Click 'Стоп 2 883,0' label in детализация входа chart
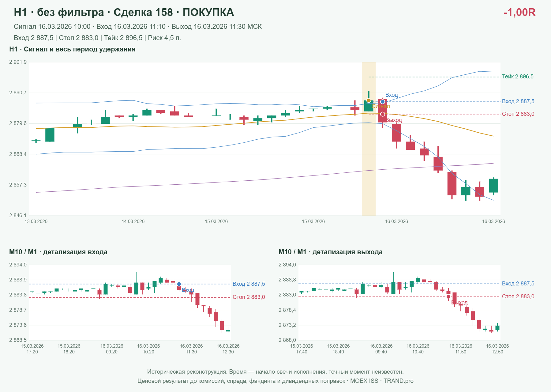 pos(249,297)
